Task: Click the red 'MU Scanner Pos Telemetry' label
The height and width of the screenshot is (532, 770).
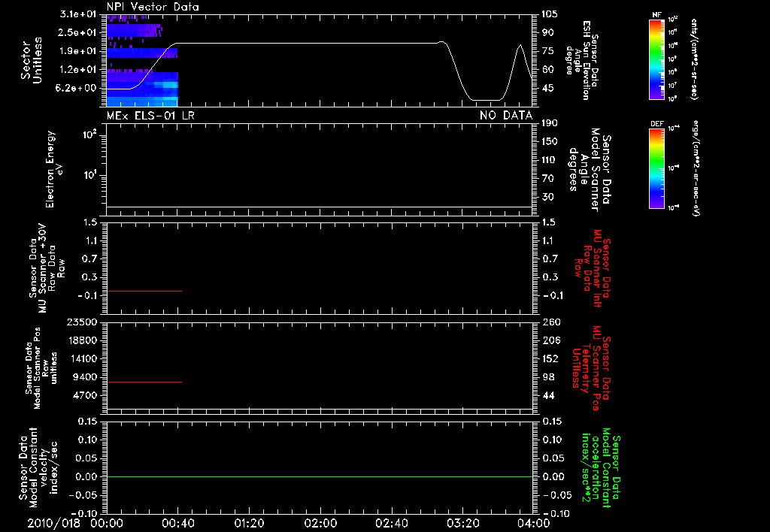Action: coord(590,368)
